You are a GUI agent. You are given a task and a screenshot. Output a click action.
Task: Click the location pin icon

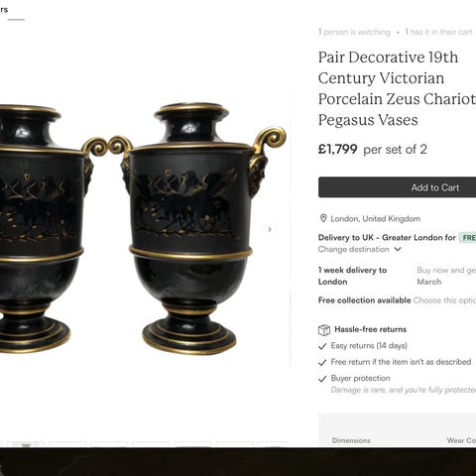pos(323,218)
